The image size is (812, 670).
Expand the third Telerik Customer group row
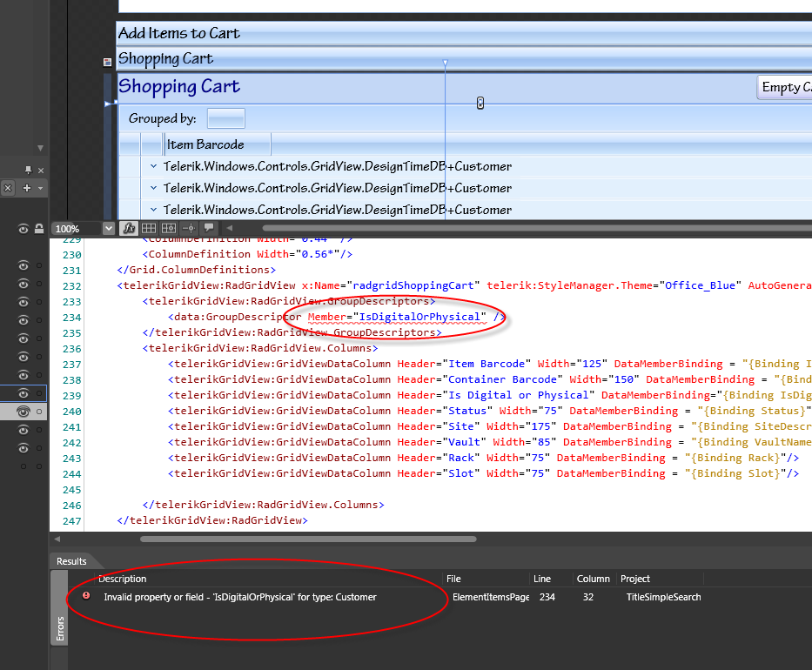tap(153, 210)
